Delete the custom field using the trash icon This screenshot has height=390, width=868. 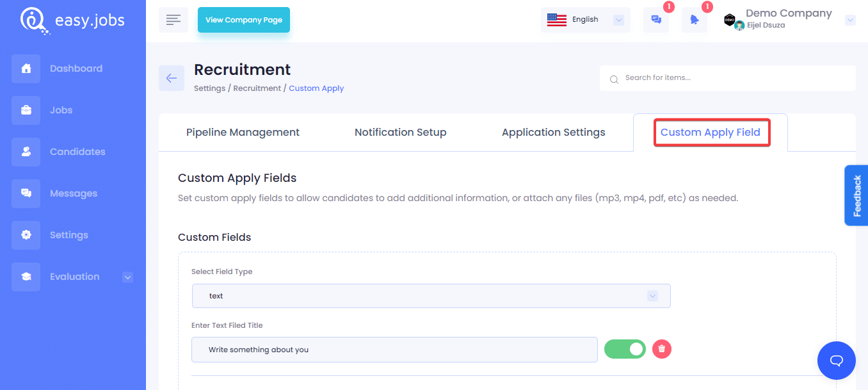[661, 349]
